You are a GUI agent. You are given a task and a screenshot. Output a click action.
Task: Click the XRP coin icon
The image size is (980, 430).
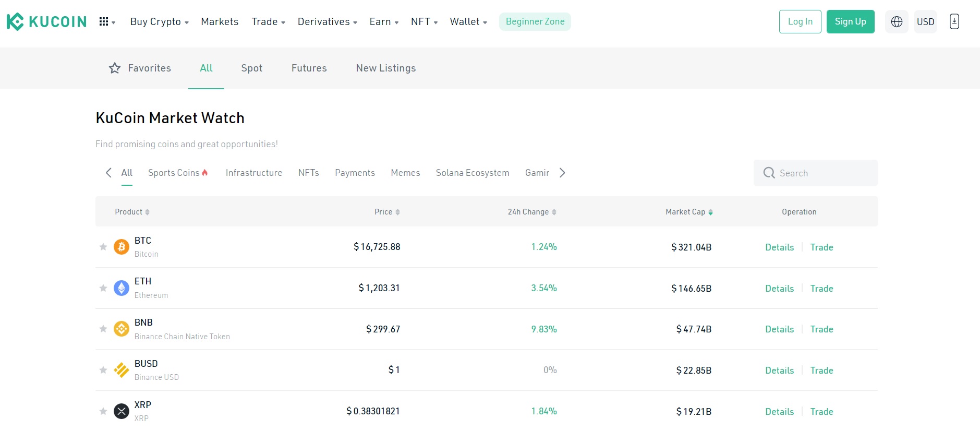[x=122, y=411]
